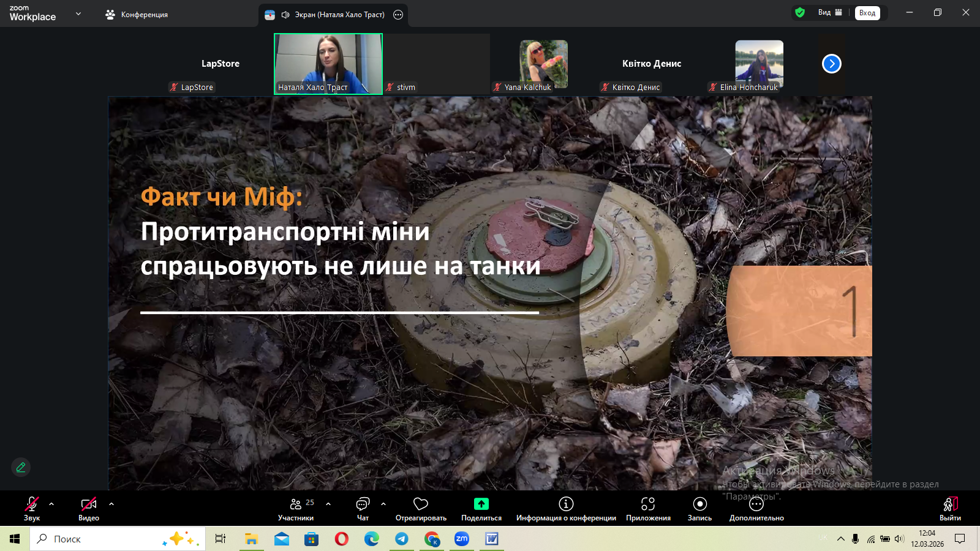Turn on camera with Видео button
This screenshot has width=980, height=551.
pos(89,504)
